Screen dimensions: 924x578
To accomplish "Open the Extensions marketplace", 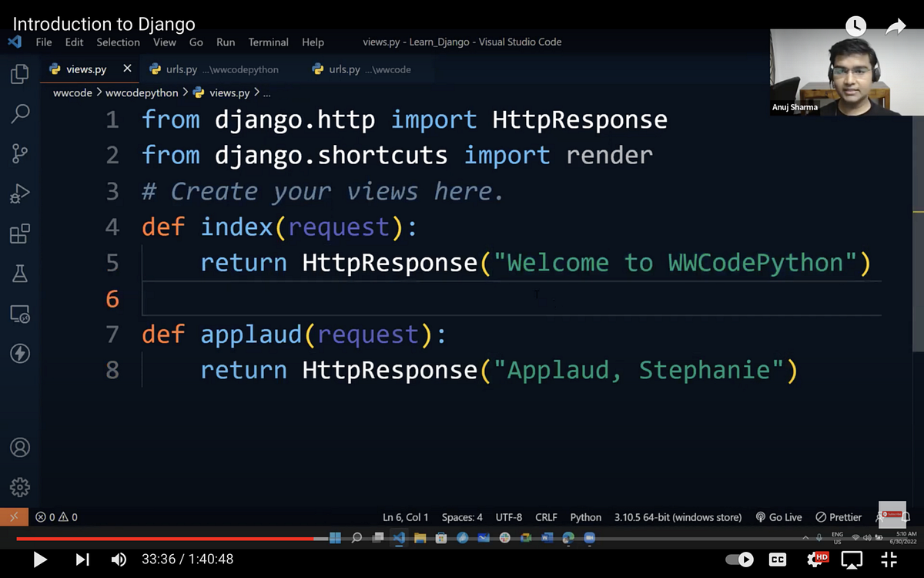I will 21,234.
